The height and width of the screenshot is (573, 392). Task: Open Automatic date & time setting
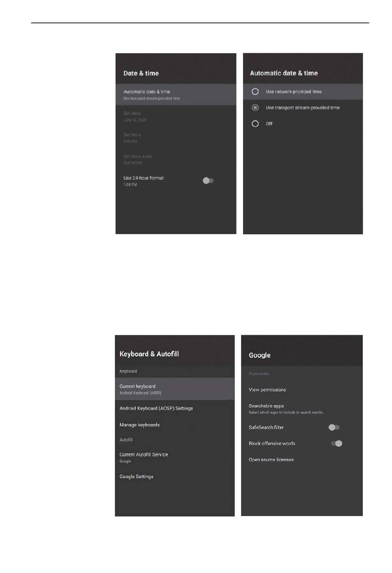(x=176, y=94)
